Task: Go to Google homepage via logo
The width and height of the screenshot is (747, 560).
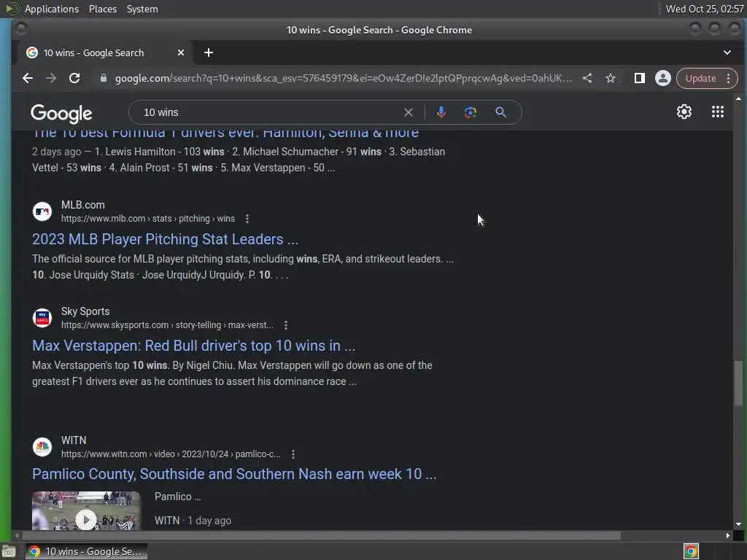Action: click(x=61, y=113)
